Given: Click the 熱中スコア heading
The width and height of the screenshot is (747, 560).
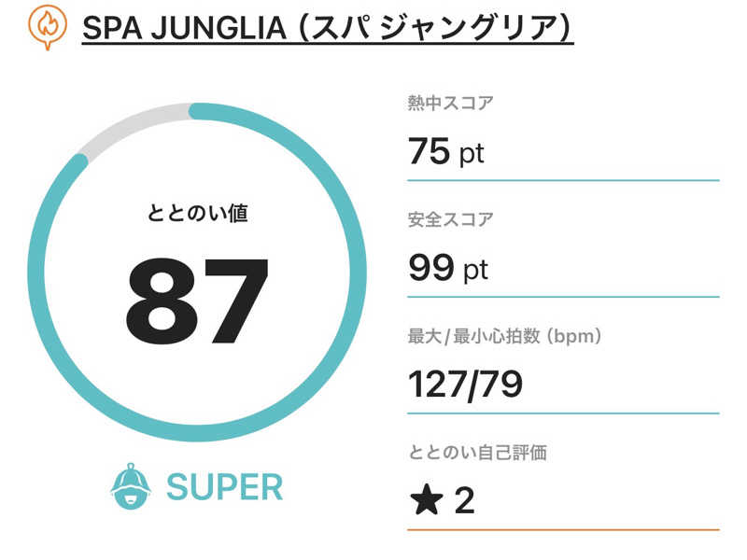Looking at the screenshot, I should (x=451, y=104).
